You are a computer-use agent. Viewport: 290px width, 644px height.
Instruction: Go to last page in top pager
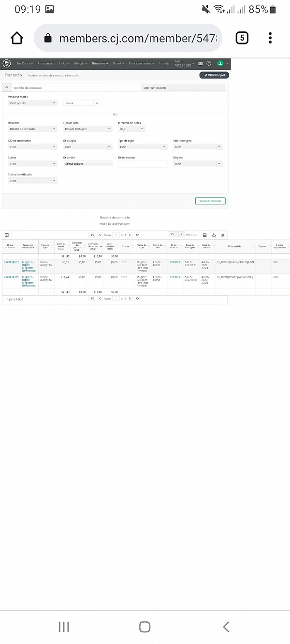(137, 235)
